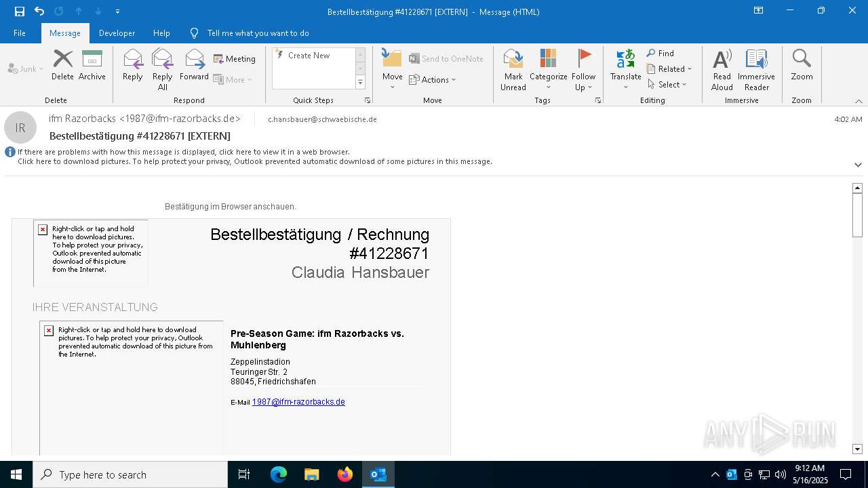Open the Tags dialog launcher

coord(598,100)
